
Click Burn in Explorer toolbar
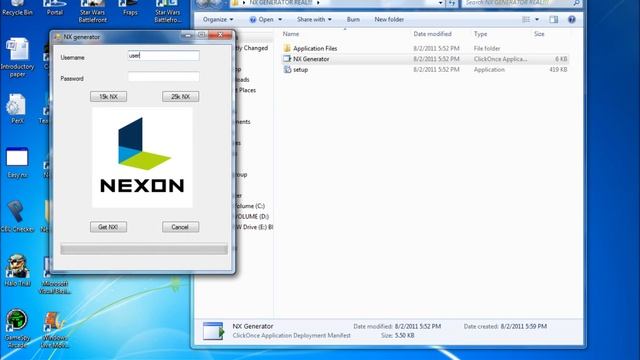[353, 20]
